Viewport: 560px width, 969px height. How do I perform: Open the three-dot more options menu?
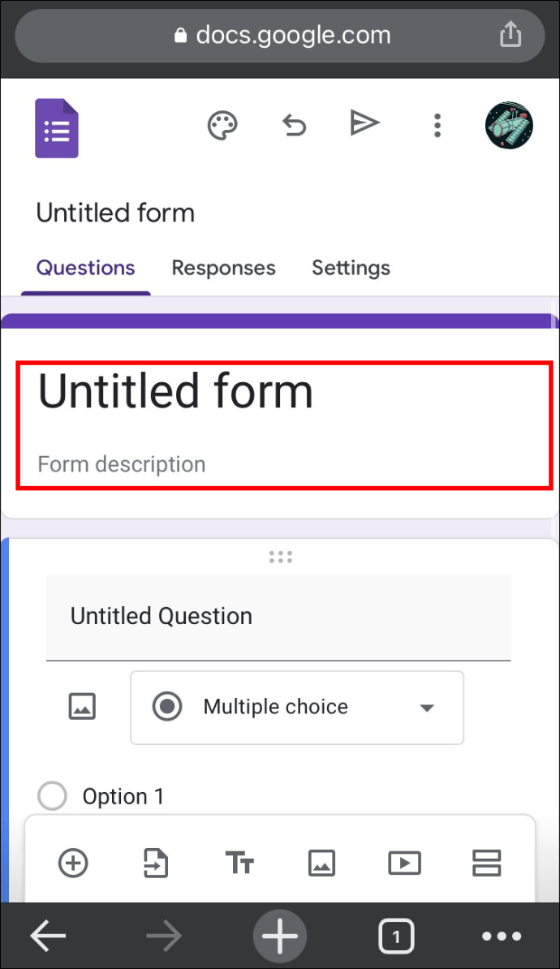click(437, 126)
